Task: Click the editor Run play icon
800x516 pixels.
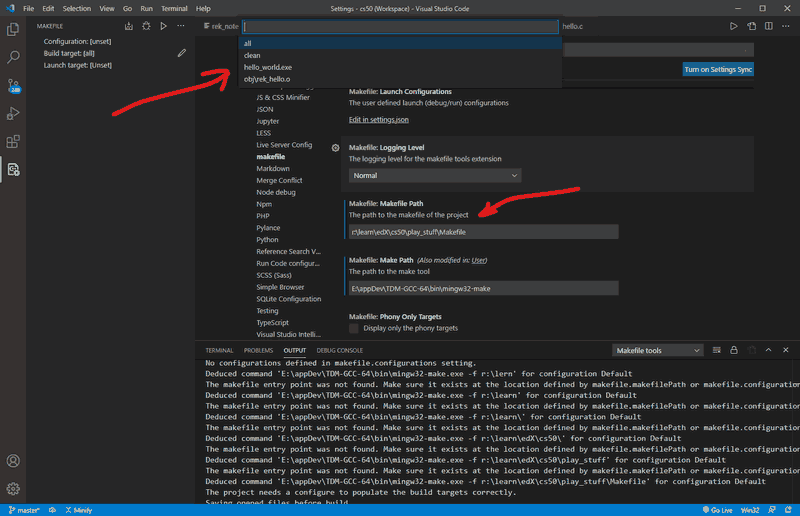Action: point(733,26)
